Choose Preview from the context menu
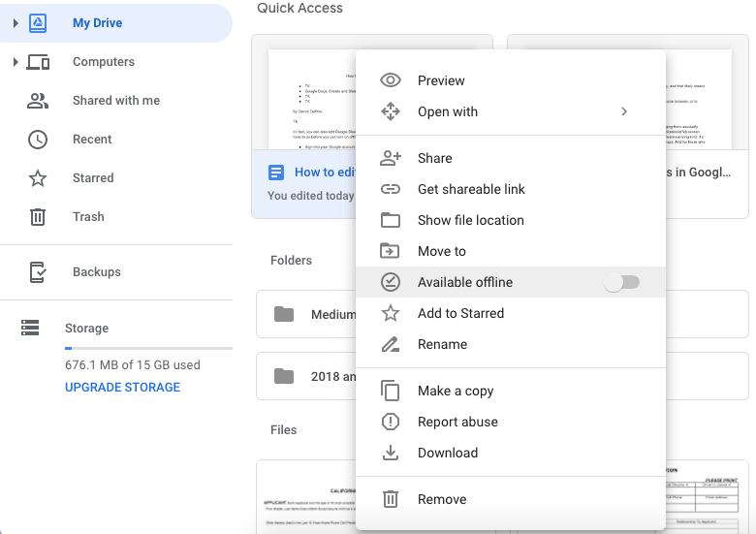The height and width of the screenshot is (534, 756). 511,80
